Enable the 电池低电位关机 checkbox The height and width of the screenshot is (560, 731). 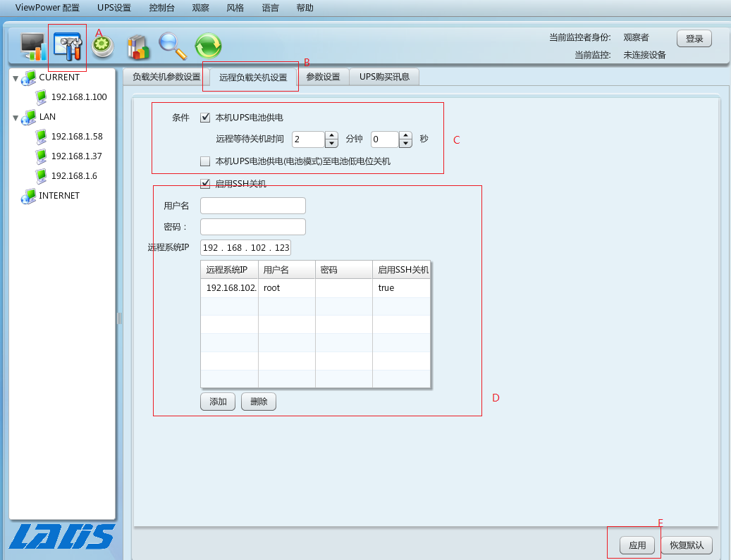205,161
